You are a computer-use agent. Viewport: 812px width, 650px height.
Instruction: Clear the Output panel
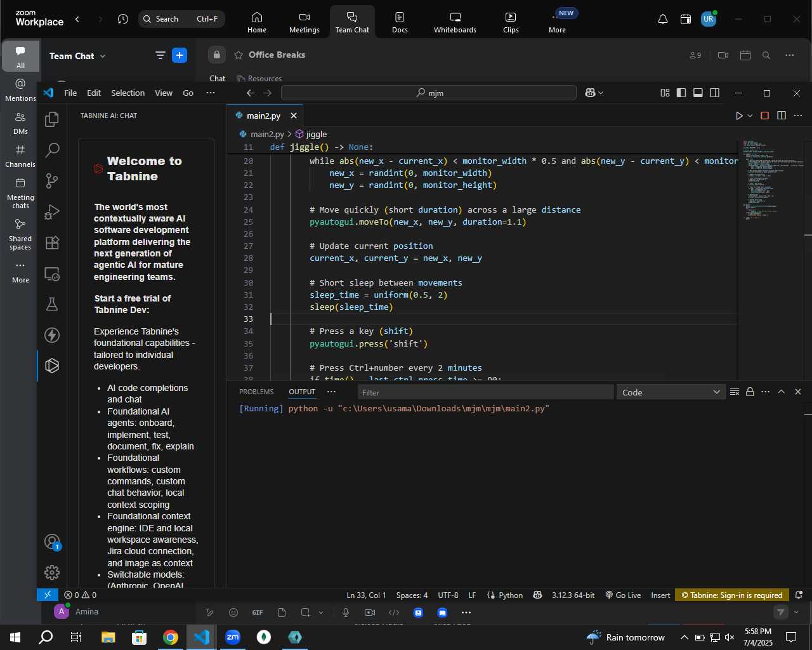click(x=735, y=392)
